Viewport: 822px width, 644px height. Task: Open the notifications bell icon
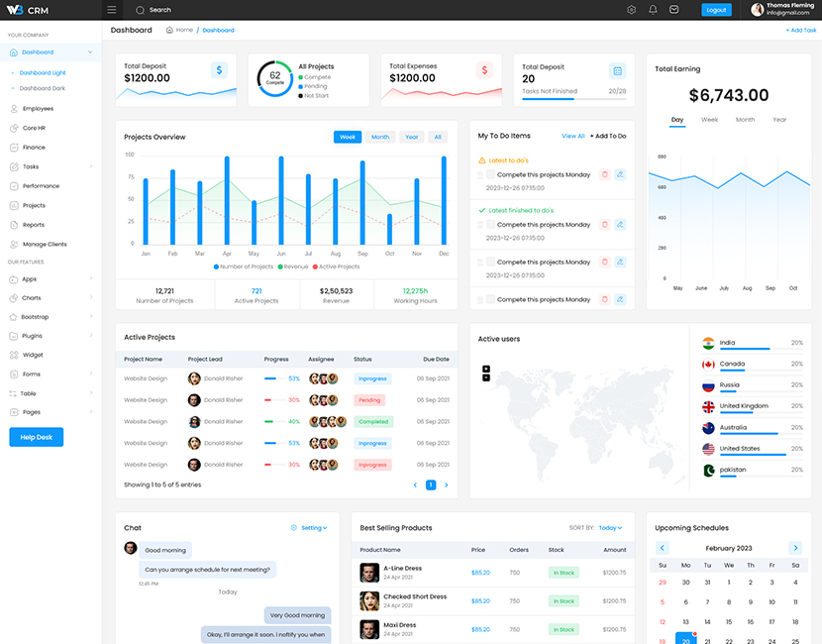tap(653, 10)
